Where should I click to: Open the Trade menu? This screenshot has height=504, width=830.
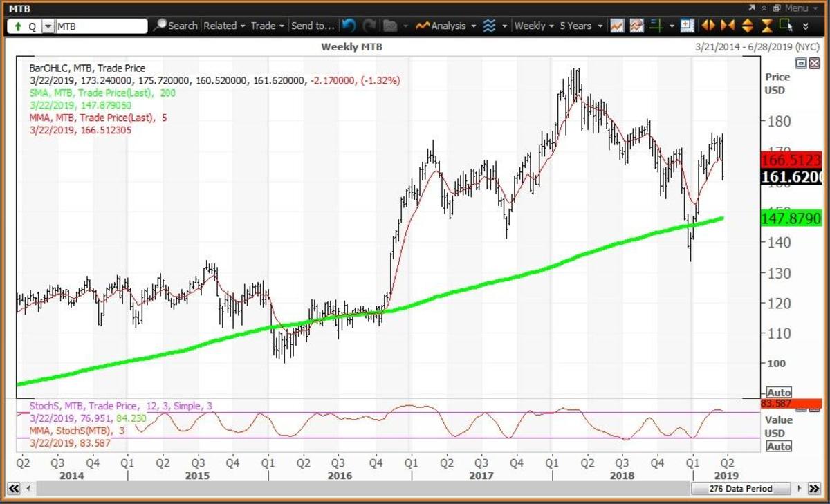tap(267, 26)
